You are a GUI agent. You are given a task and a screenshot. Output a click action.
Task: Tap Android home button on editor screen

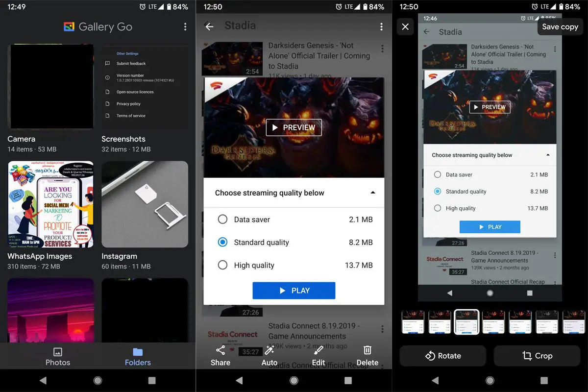[490, 381]
